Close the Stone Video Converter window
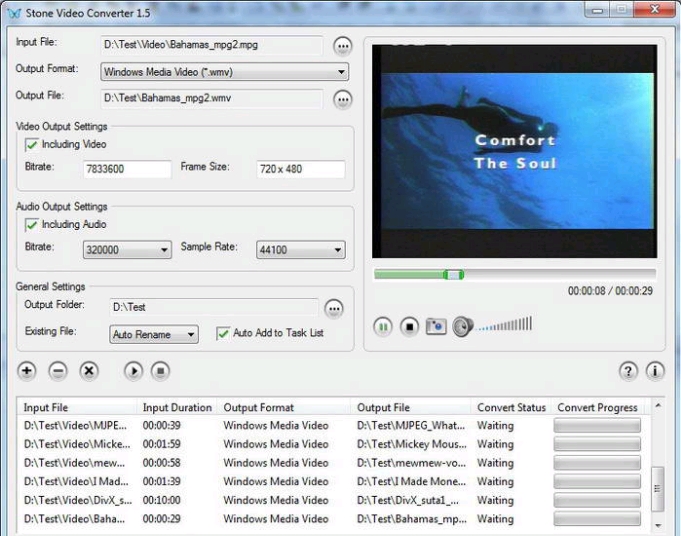The image size is (681, 536). [x=655, y=9]
